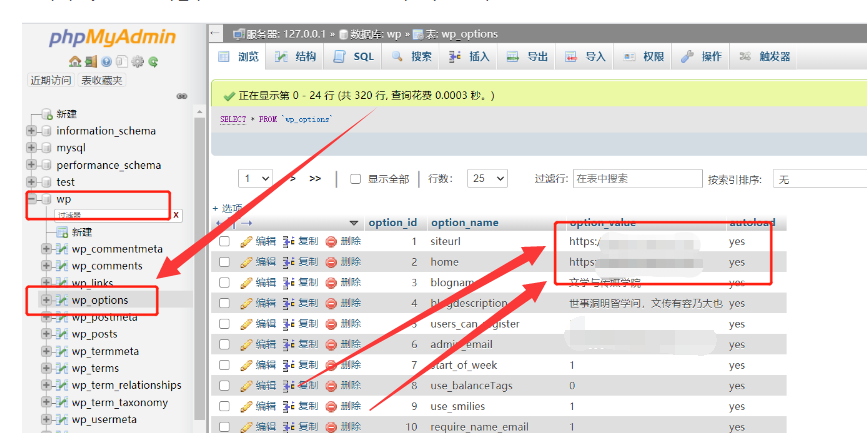Click the wp_commentmeta table icon

[x=62, y=249]
